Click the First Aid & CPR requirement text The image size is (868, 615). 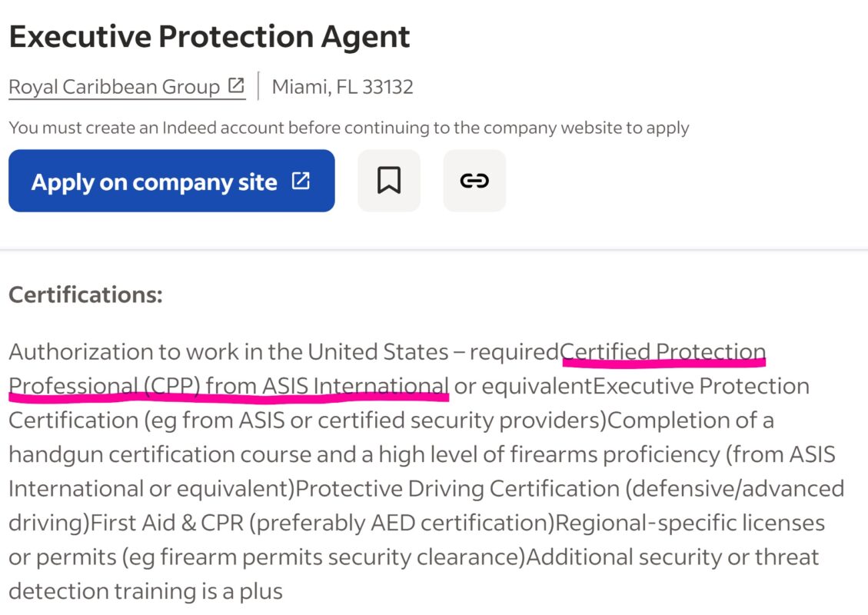click(167, 523)
